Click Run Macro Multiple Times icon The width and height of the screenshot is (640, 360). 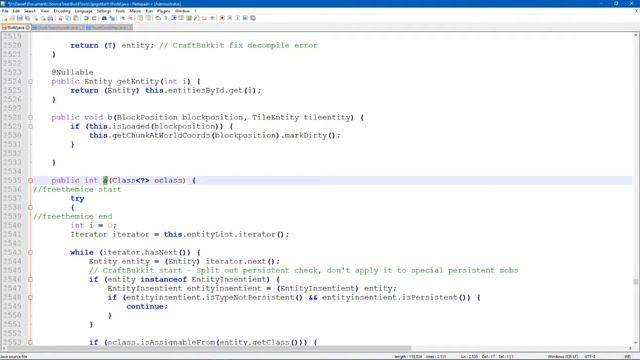[x=245, y=18]
